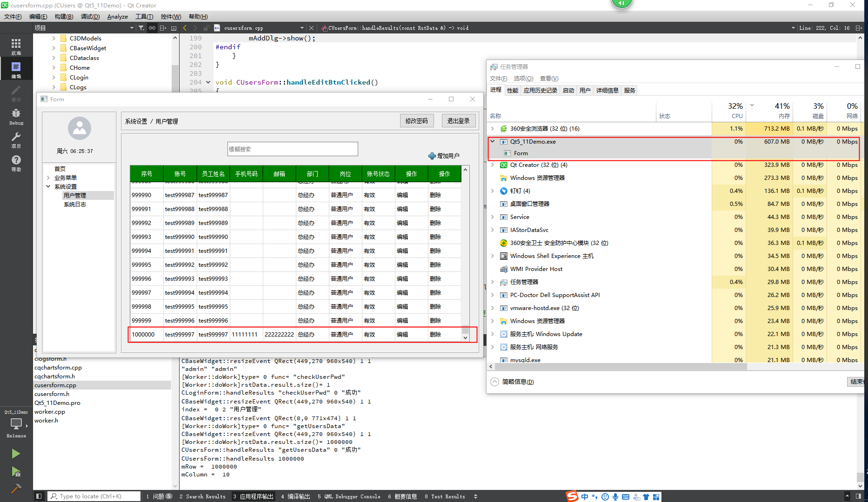Image resolution: width=868 pixels, height=502 pixels.
Task: Open the 应用程序输出 output pane
Action: pos(254,496)
